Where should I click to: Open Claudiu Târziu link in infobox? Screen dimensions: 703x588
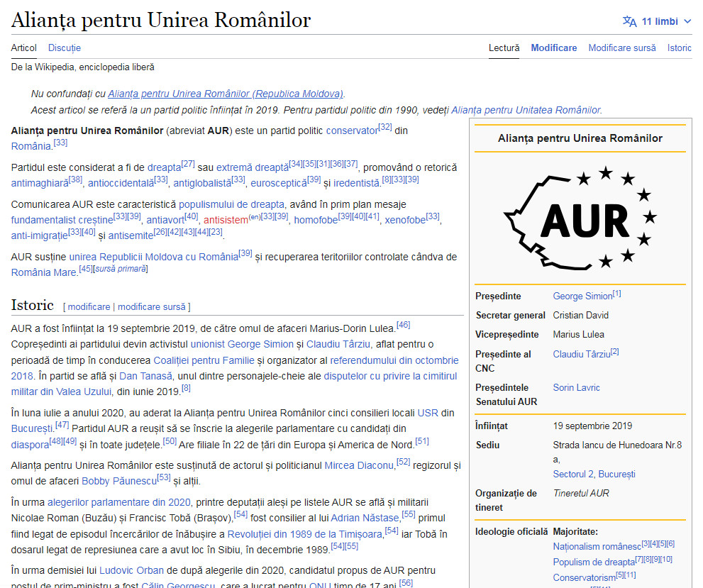click(x=582, y=355)
